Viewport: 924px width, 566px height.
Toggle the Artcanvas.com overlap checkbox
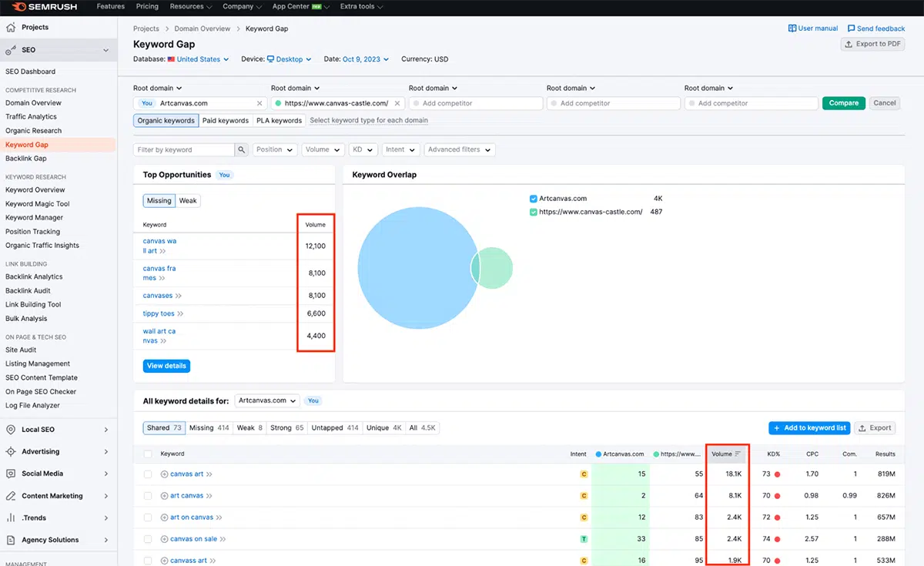coord(533,199)
